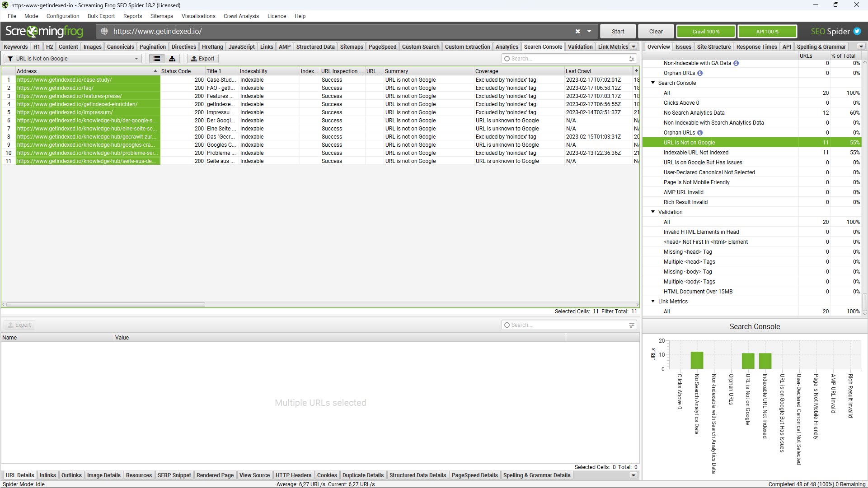
Task: Open the Rendered Page tab
Action: pos(215,475)
